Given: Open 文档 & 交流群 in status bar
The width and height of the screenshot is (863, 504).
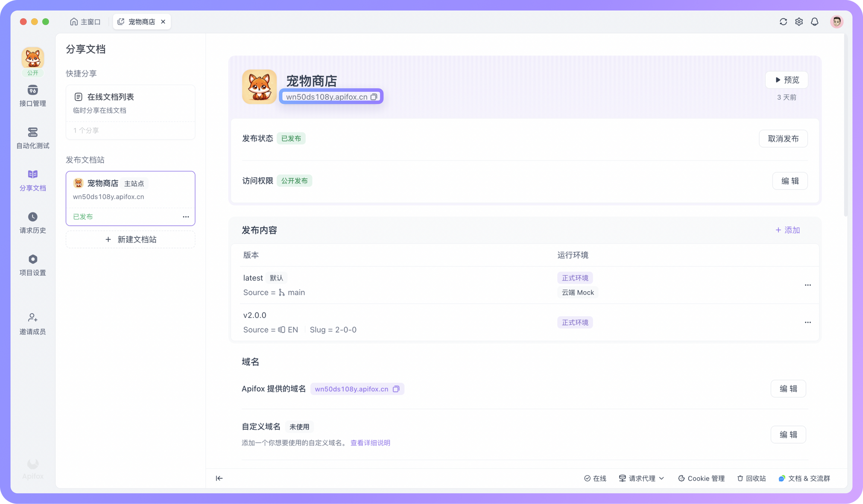Looking at the screenshot, I should (804, 478).
